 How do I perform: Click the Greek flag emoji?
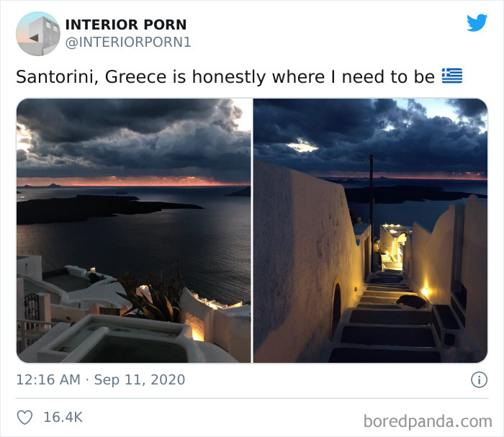pos(452,76)
